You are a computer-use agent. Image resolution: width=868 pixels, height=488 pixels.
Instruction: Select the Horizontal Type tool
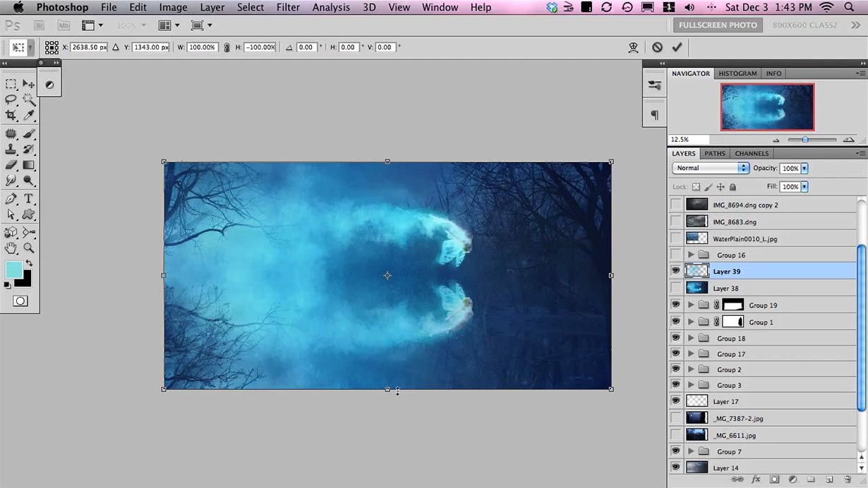[29, 199]
